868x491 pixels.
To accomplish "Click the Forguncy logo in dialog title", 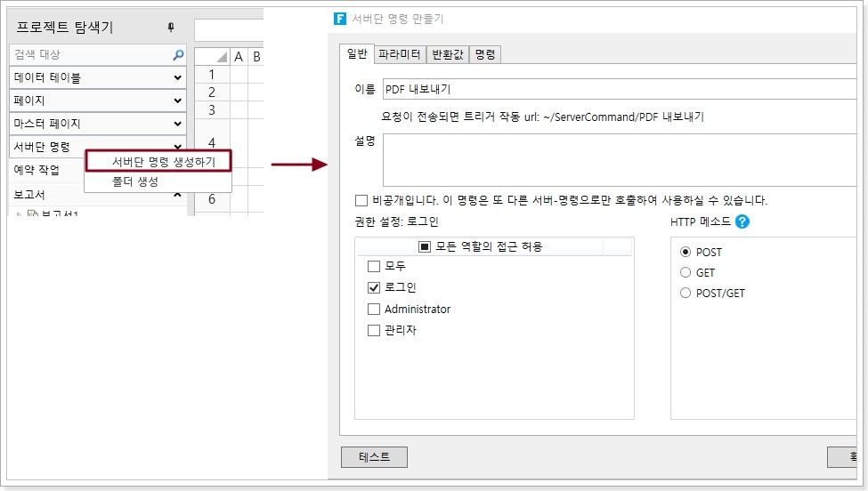I will 339,19.
